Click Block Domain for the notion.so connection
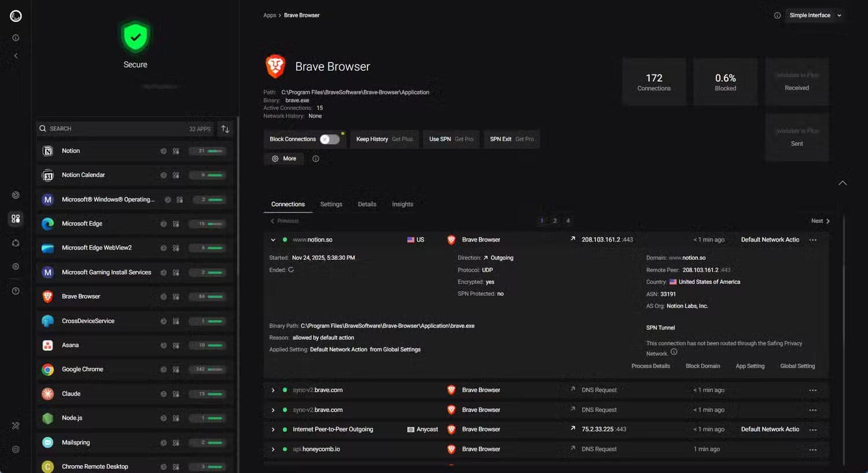Viewport: 868px width, 473px height. click(x=703, y=366)
